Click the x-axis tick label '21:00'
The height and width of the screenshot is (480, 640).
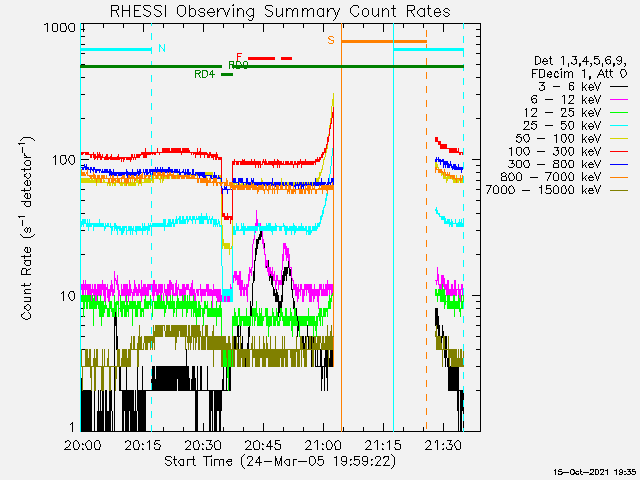(323, 445)
